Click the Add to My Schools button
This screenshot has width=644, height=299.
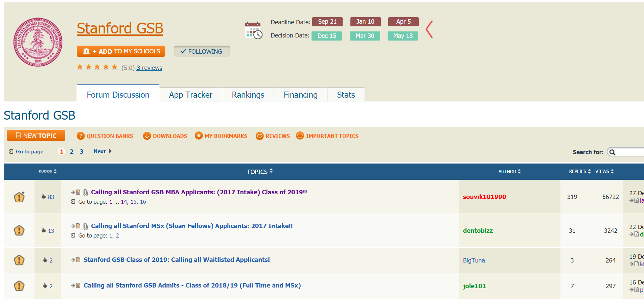point(121,51)
